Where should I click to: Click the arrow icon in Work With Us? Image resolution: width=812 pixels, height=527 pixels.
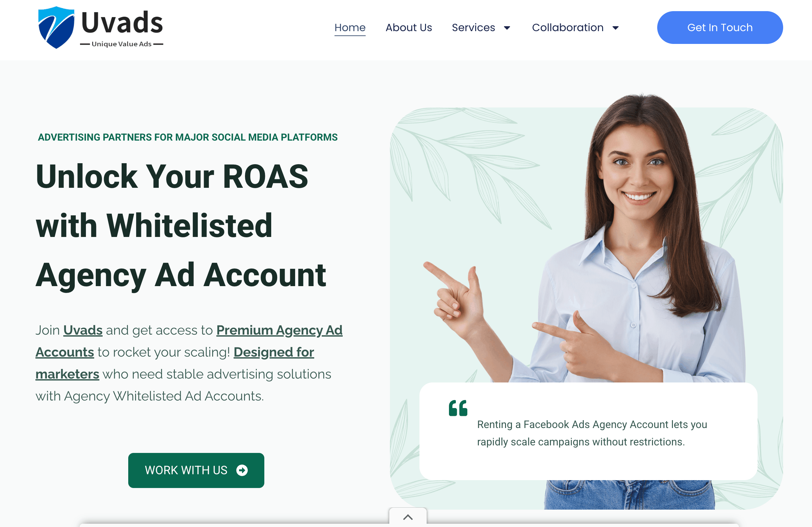[x=242, y=470]
